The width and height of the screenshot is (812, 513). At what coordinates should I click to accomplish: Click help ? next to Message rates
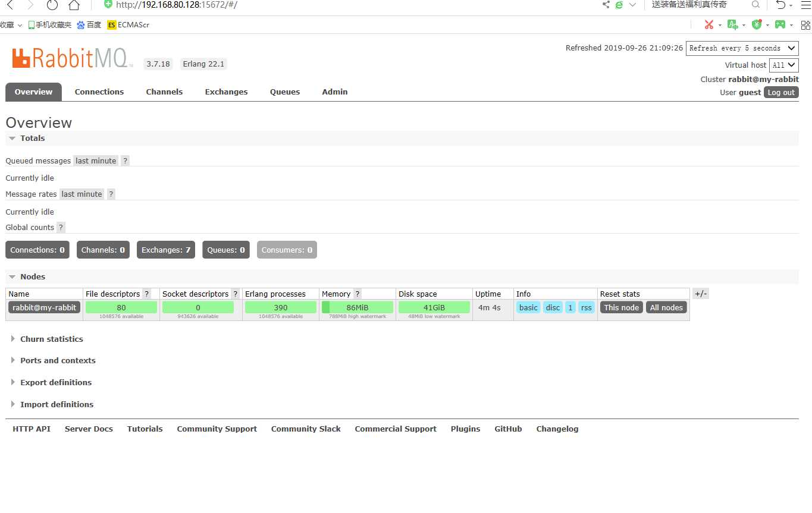click(111, 194)
